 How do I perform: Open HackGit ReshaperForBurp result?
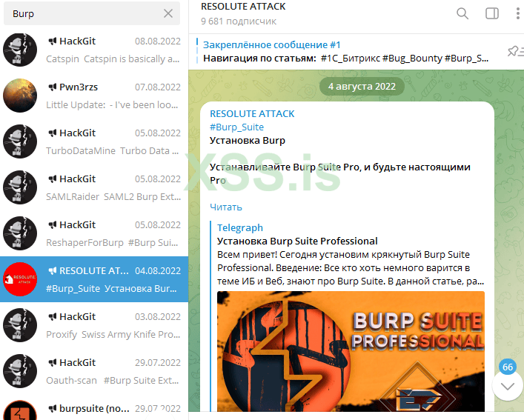[94, 233]
